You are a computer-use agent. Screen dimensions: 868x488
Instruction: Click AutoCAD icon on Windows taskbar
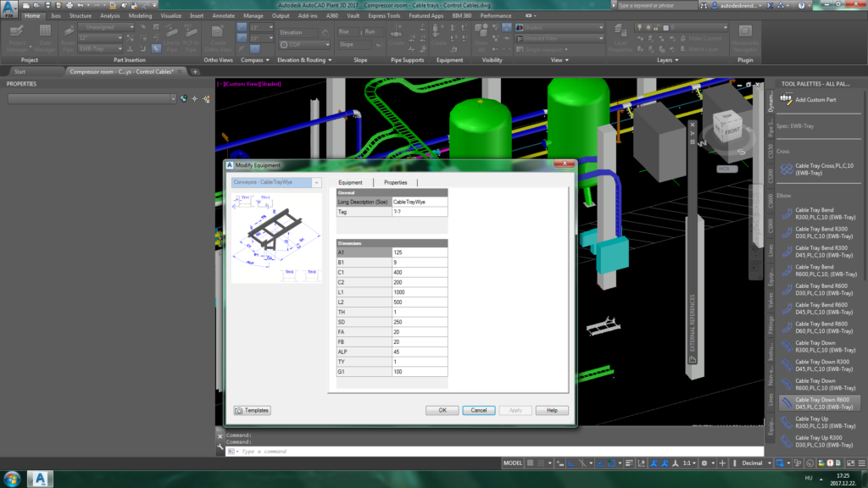pos(40,478)
